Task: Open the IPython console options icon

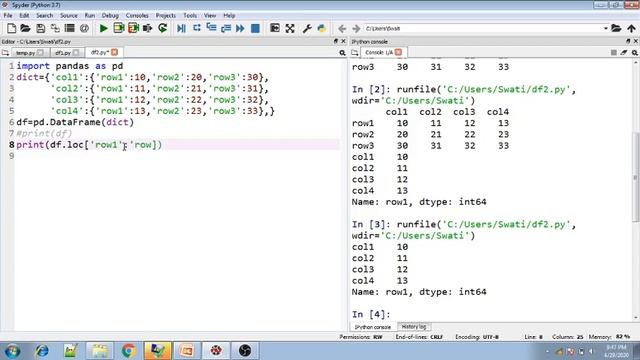Action: coord(634,53)
